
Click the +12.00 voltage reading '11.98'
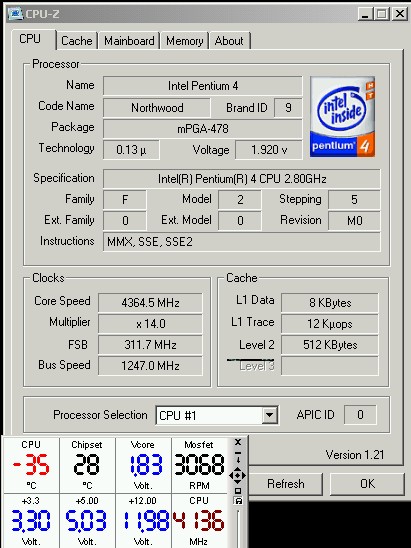[146, 520]
